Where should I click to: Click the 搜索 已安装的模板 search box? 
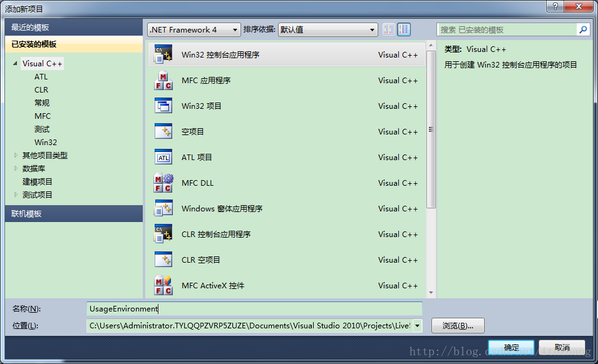(x=507, y=29)
